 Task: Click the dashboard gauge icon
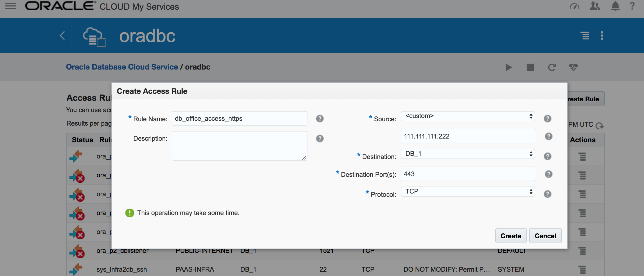coord(574,6)
